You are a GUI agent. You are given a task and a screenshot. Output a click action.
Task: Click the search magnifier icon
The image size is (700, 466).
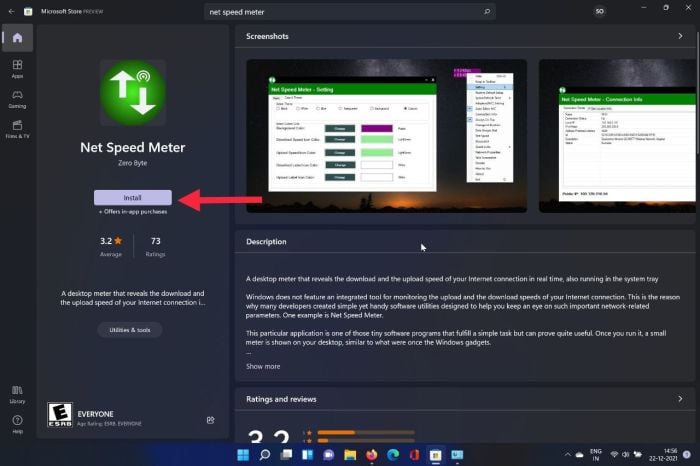[487, 12]
